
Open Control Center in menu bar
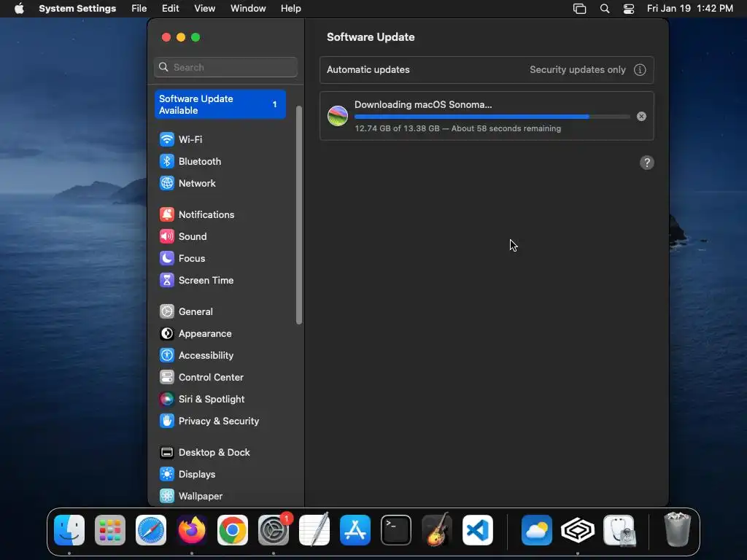(x=628, y=9)
